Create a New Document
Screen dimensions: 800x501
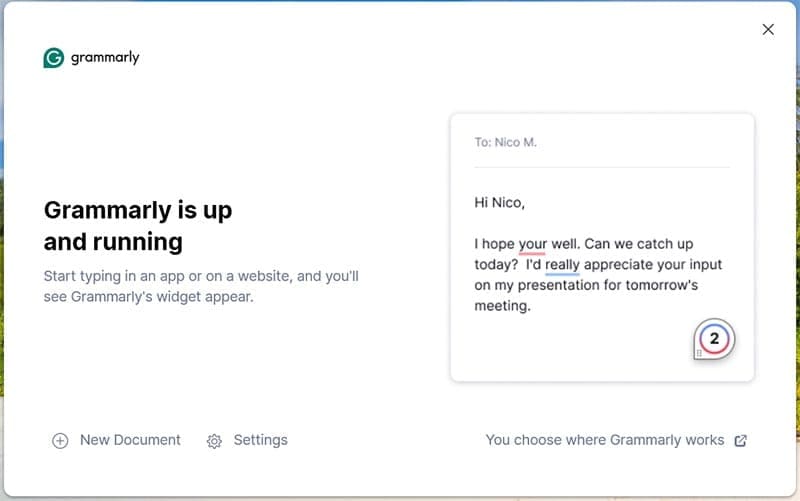(x=130, y=440)
